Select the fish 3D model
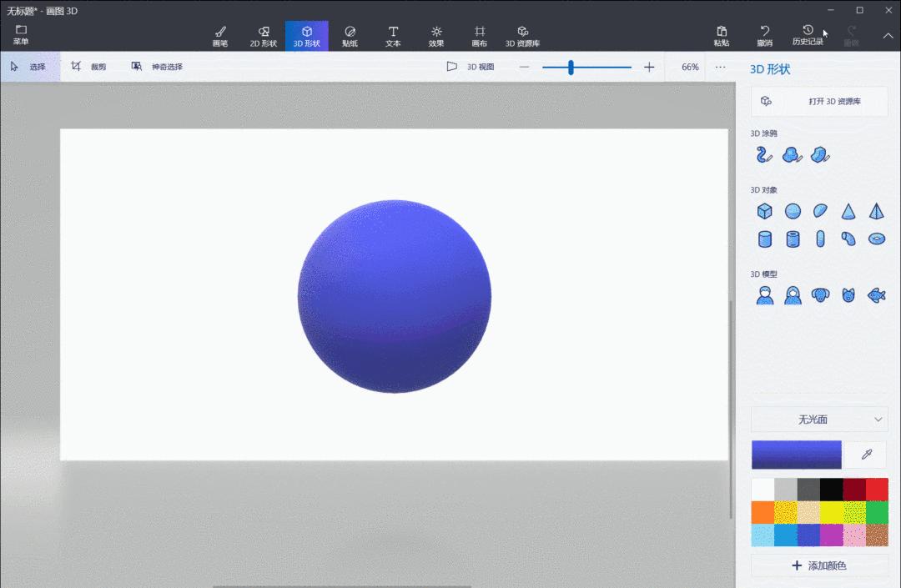The image size is (901, 588). [x=876, y=294]
